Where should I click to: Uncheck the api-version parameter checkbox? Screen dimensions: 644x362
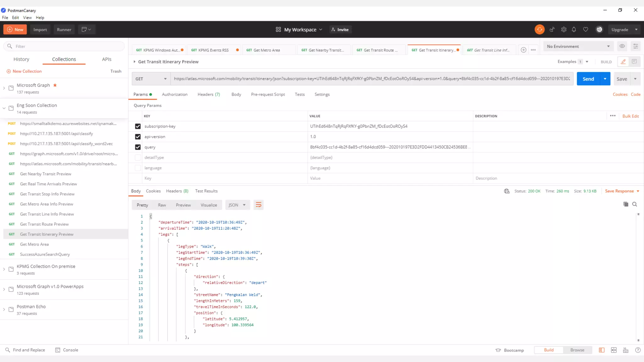138,137
